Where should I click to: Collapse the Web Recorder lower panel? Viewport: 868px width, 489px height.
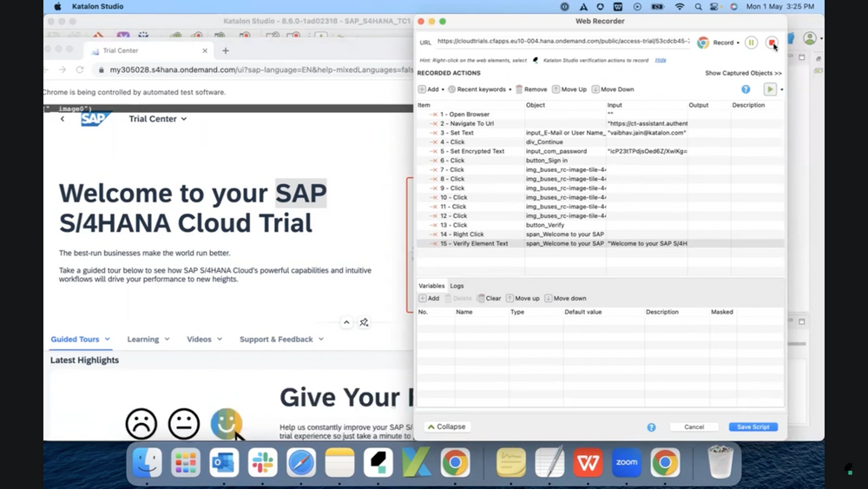click(446, 427)
